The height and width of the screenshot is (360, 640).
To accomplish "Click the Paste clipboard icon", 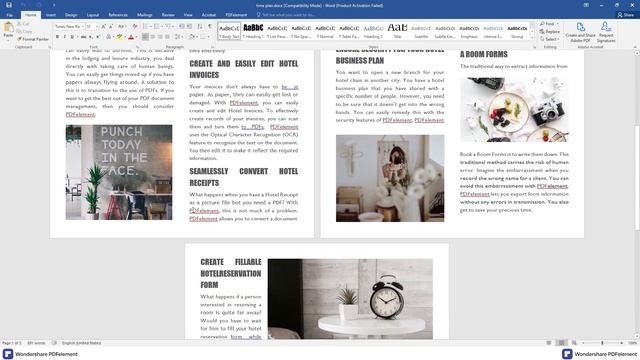I will (x=8, y=27).
